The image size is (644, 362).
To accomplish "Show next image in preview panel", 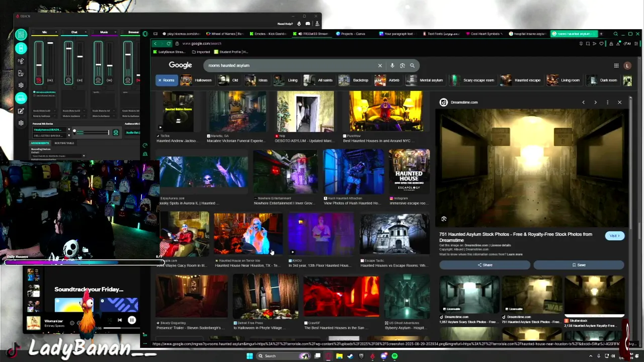I will click(x=595, y=102).
